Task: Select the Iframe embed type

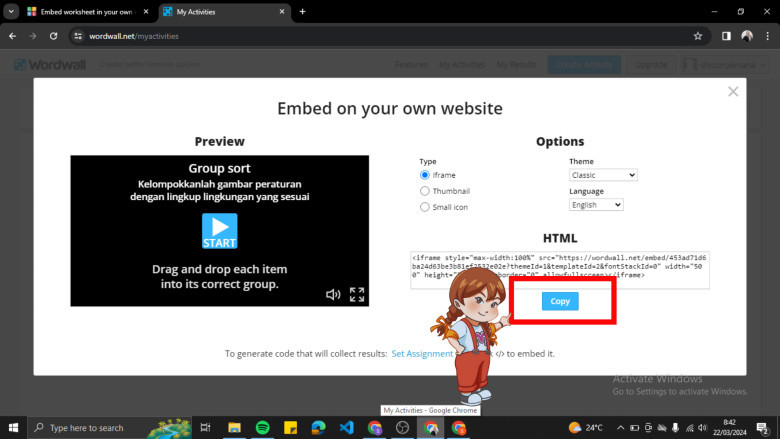Action: coord(424,175)
